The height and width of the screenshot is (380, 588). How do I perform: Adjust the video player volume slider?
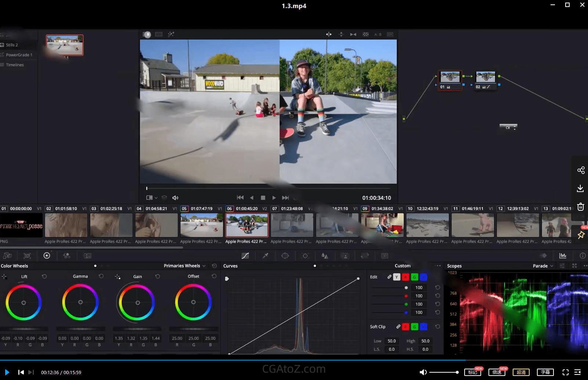click(444, 372)
